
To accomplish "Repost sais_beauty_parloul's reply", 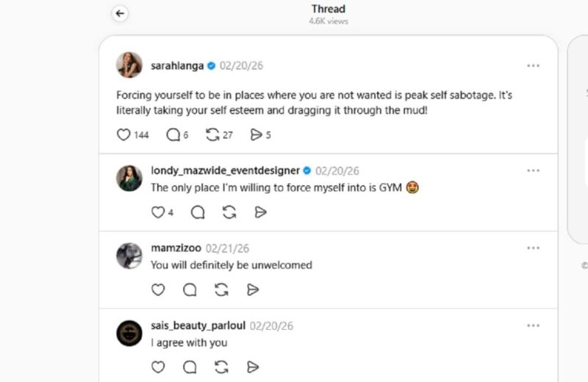I will [221, 367].
